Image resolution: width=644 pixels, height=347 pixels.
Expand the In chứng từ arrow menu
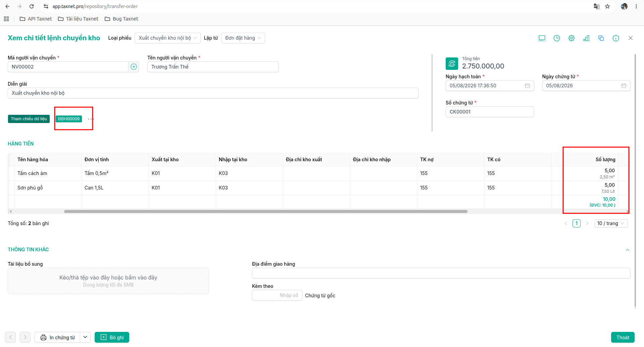point(85,337)
